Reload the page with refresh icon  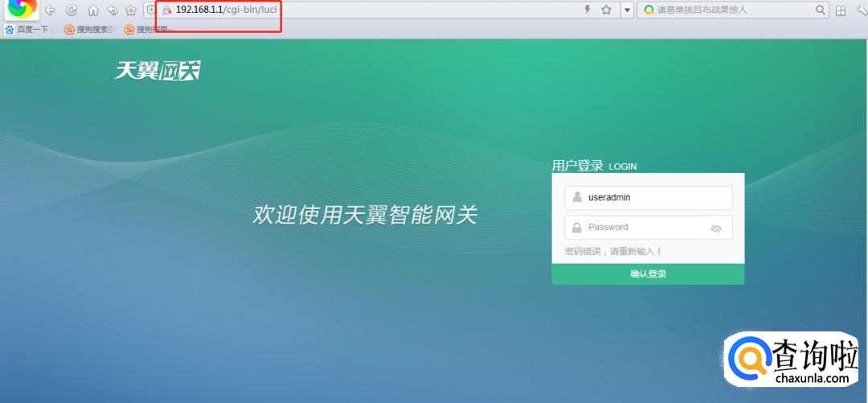tap(72, 10)
